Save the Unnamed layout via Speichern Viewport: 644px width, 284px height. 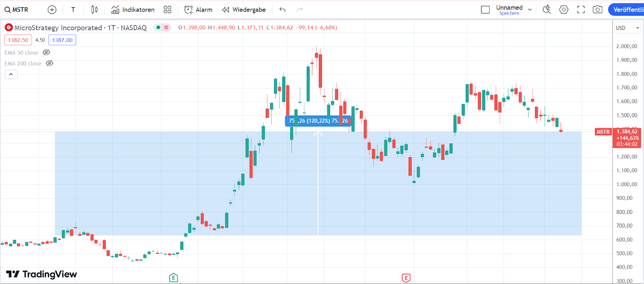pyautogui.click(x=509, y=13)
